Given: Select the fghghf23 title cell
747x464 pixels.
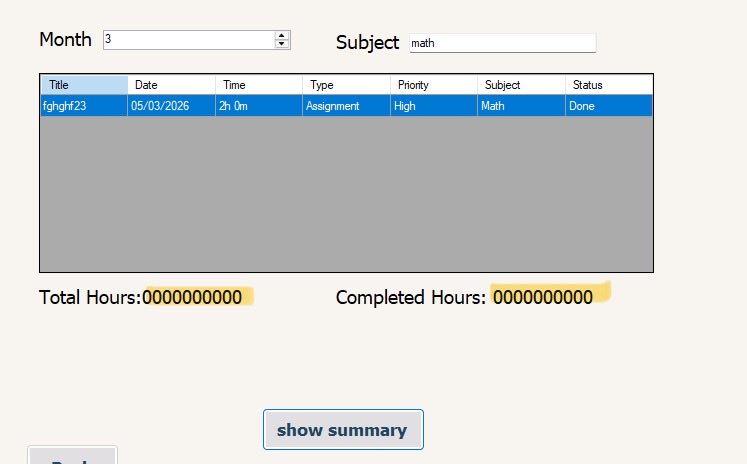Looking at the screenshot, I should pyautogui.click(x=84, y=106).
